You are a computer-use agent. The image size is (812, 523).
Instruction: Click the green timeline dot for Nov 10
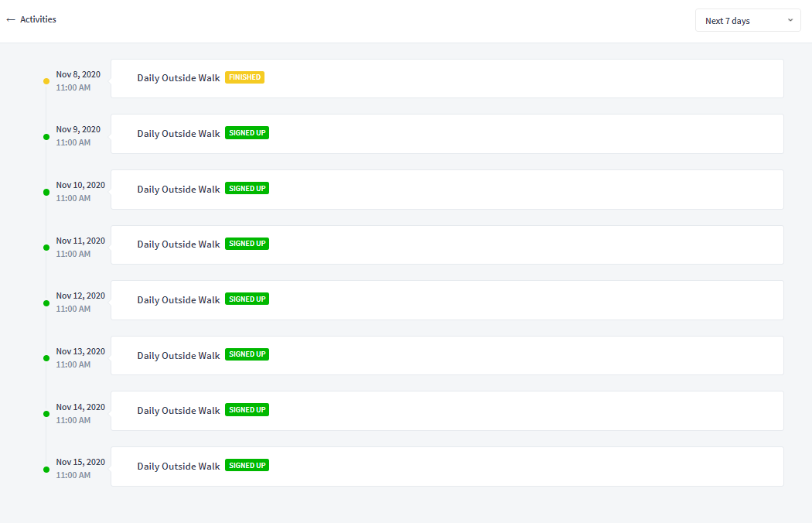click(x=46, y=193)
